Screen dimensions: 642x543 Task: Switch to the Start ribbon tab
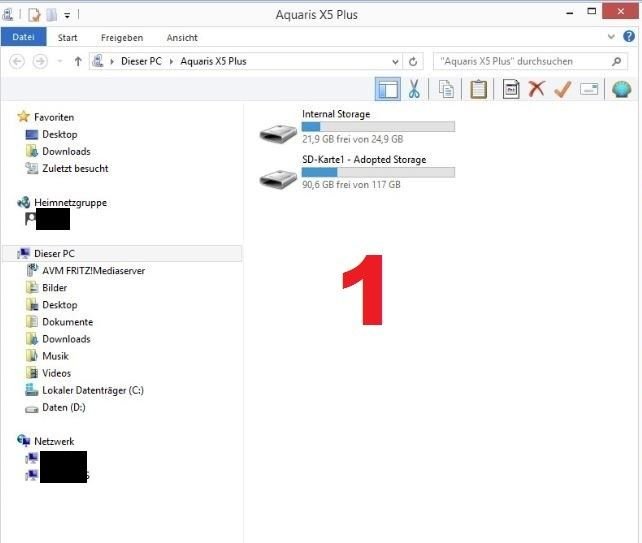[68, 38]
